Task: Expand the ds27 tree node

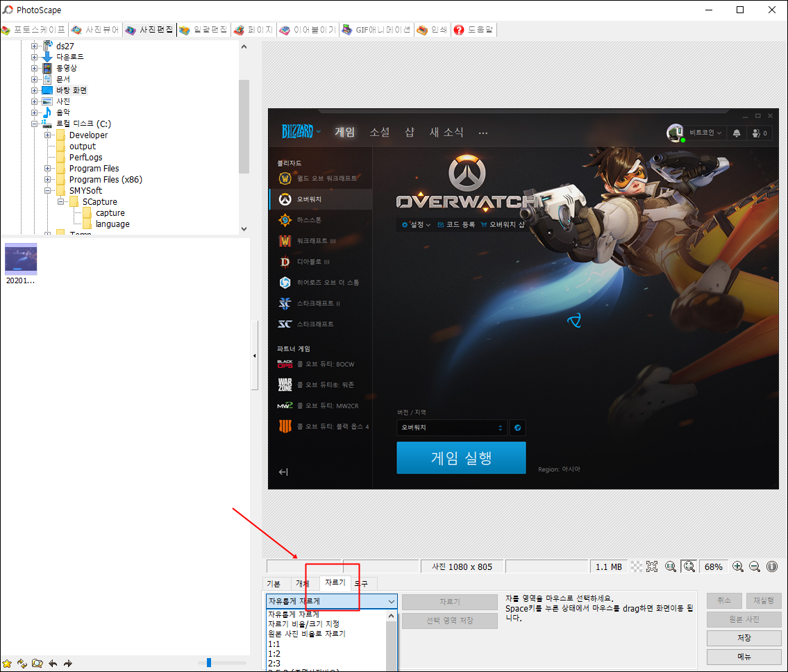Action: 34,47
